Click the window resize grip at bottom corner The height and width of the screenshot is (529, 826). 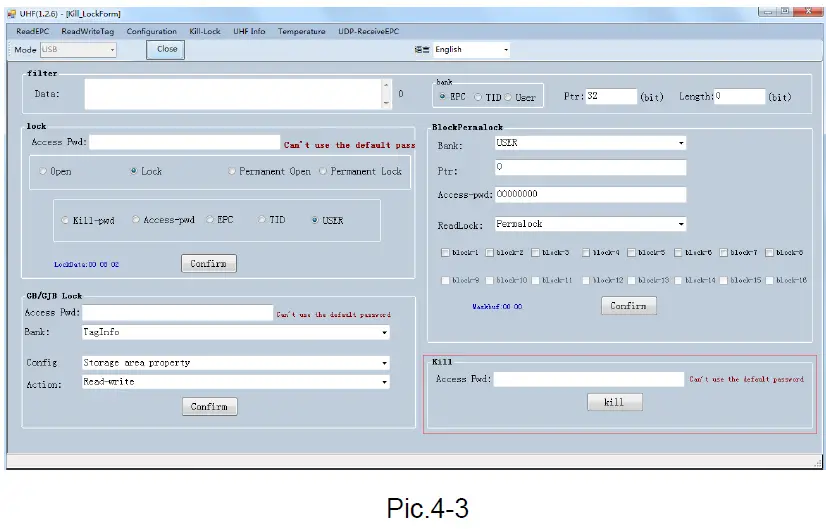coord(817,463)
